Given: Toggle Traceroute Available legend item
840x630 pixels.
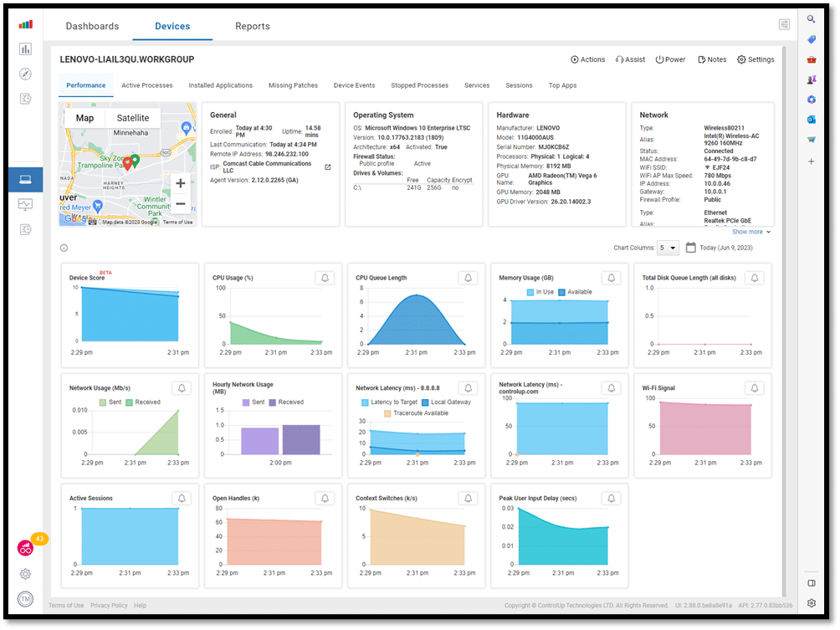Looking at the screenshot, I should [417, 413].
